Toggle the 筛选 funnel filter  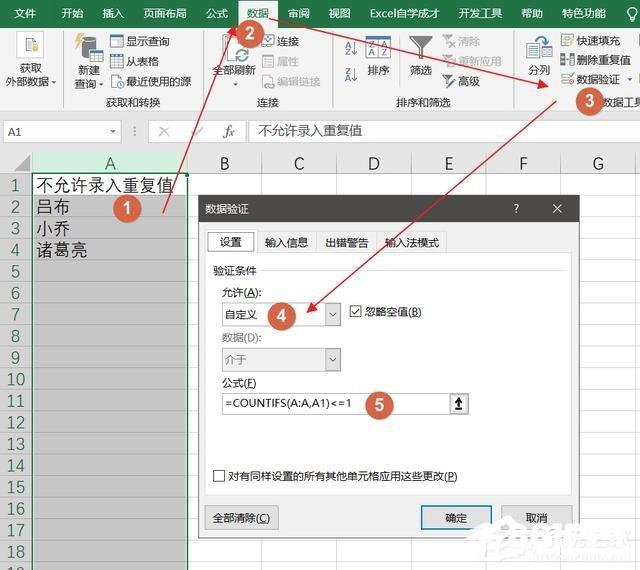click(420, 56)
